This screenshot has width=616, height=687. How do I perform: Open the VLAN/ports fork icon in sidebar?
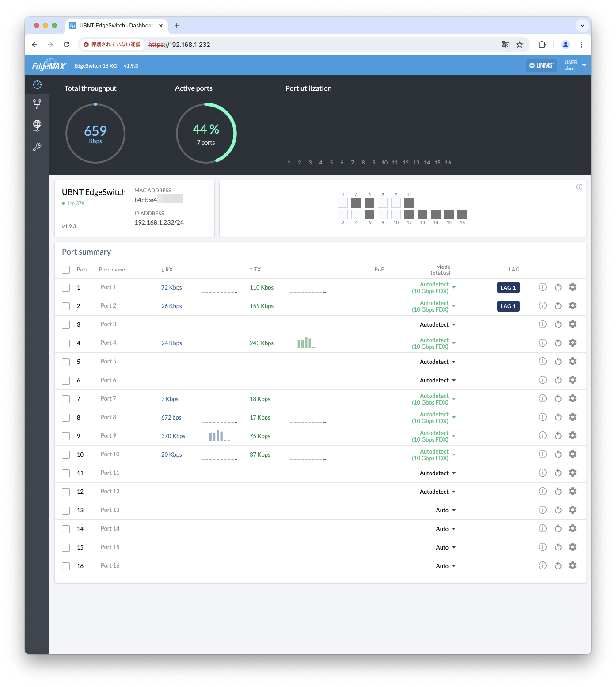coord(37,104)
